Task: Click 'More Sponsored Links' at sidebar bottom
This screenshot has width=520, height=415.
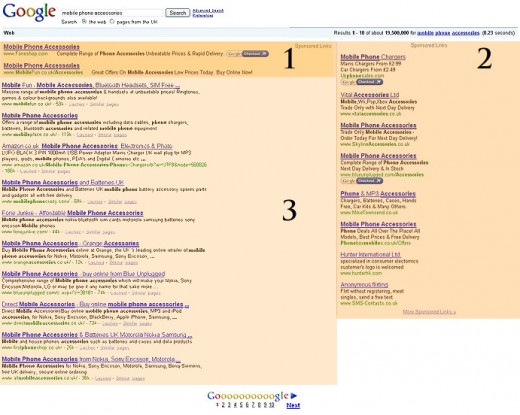Action: (429, 312)
